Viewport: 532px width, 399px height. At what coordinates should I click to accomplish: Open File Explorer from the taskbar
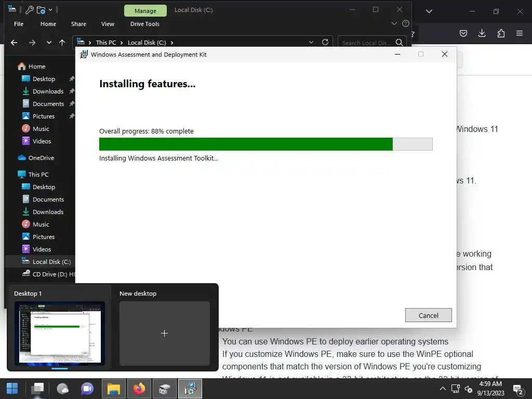click(x=114, y=389)
